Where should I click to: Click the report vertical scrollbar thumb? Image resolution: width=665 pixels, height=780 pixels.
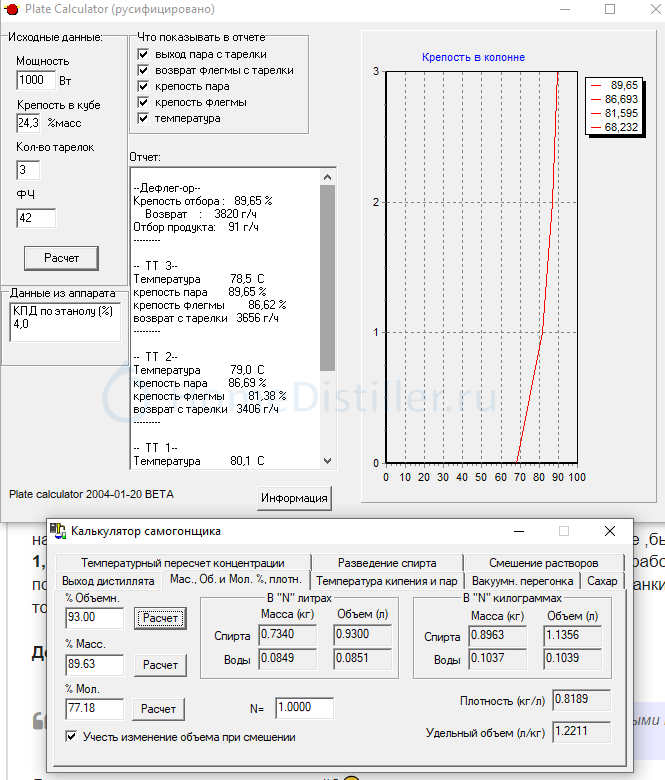click(327, 278)
